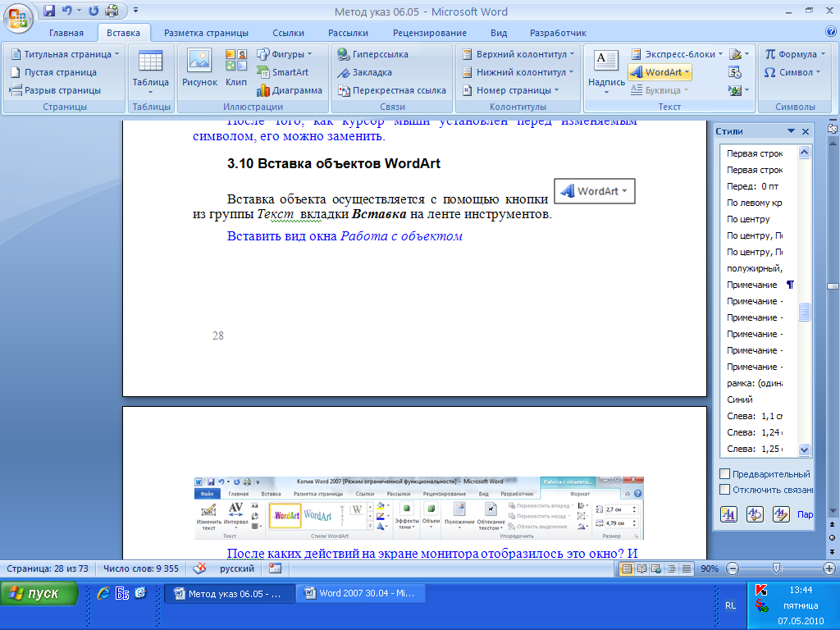Insert a chart with Диаграмма
The height and width of the screenshot is (630, 840).
[290, 90]
